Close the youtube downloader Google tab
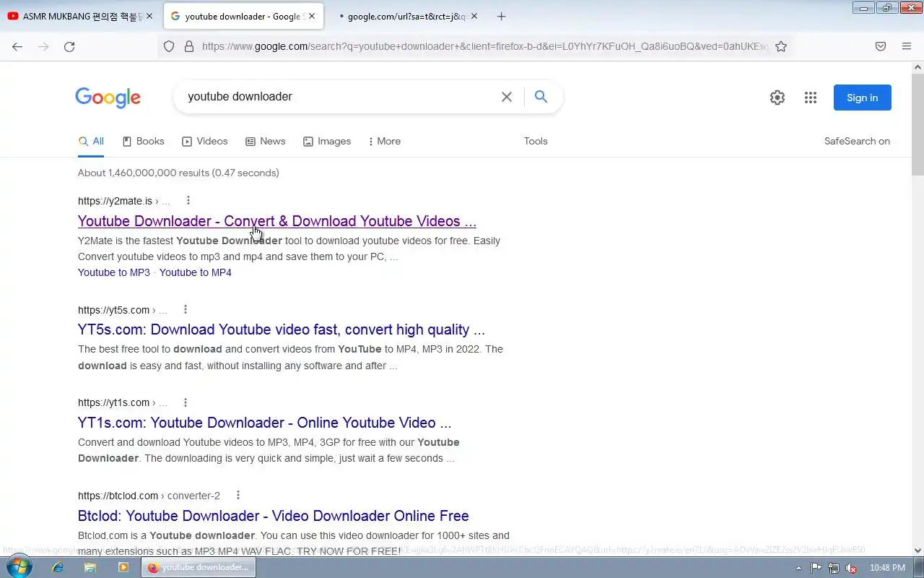 click(312, 16)
